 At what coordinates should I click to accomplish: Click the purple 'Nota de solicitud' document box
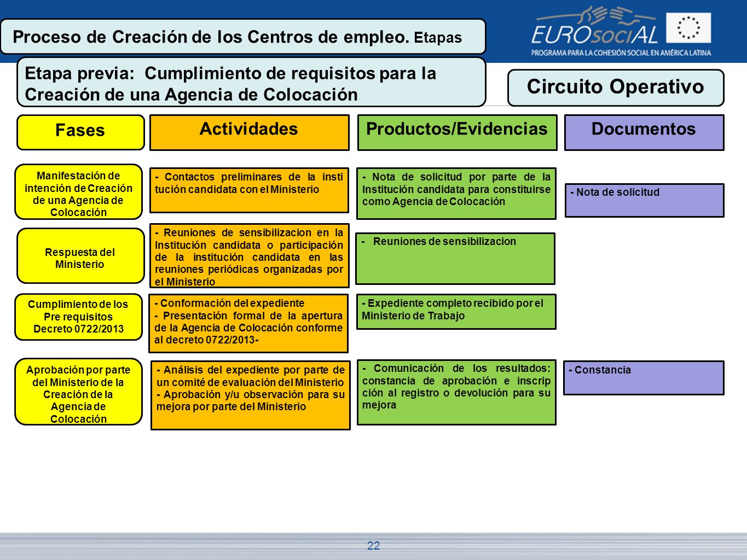tap(645, 200)
